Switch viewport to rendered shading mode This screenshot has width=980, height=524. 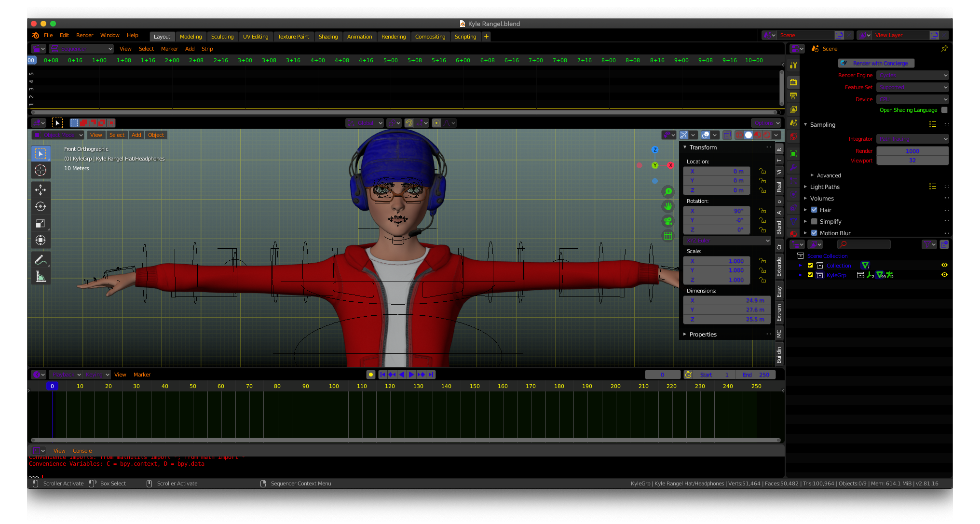click(x=766, y=135)
